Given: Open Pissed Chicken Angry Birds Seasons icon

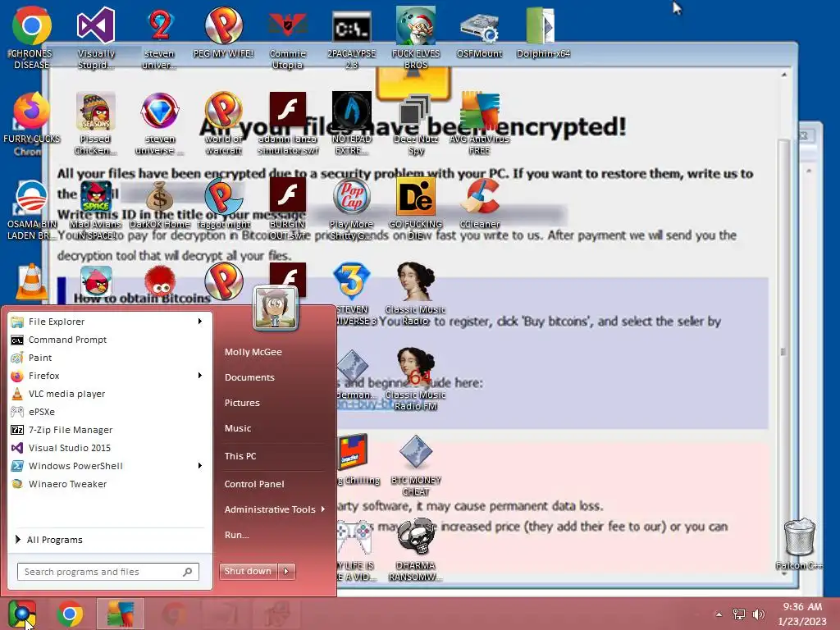Looking at the screenshot, I should click(95, 123).
